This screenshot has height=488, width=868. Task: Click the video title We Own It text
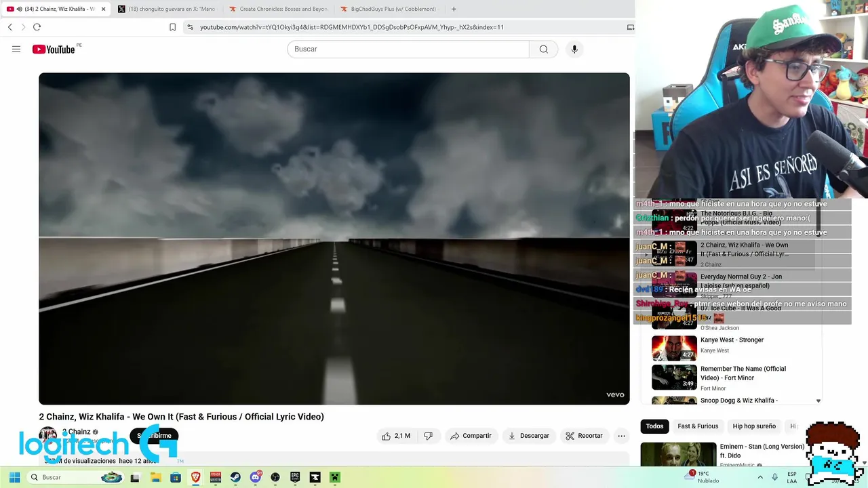click(181, 417)
